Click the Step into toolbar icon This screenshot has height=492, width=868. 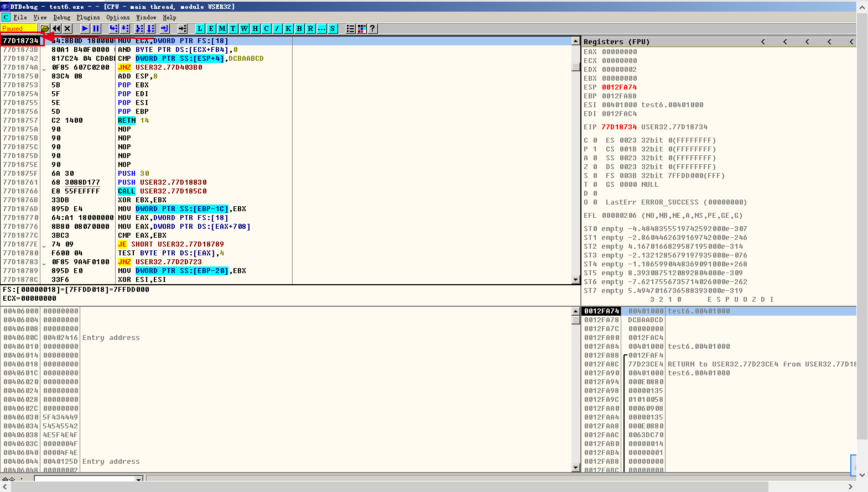click(113, 29)
